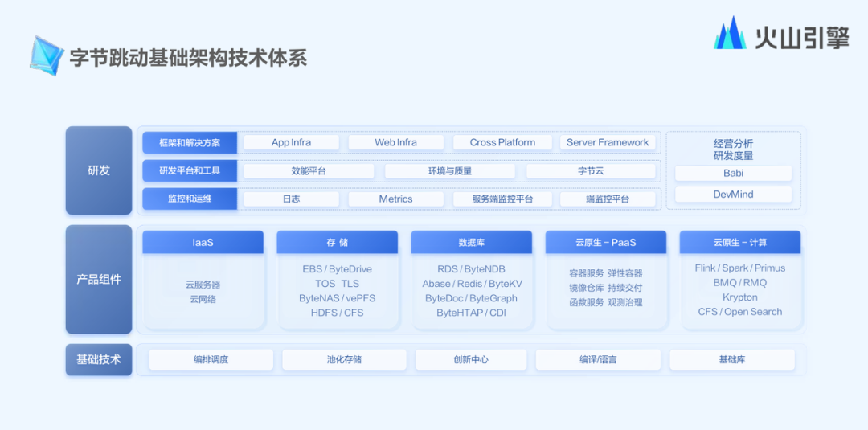The image size is (868, 430).
Task: Click the title 字节跳动基础架构技术体系
Action: pos(188,58)
